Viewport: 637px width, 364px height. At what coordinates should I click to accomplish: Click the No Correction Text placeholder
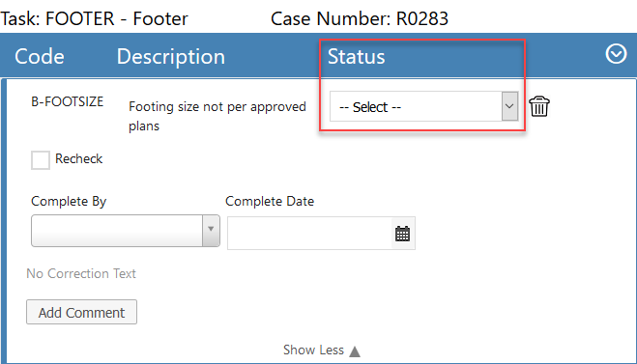(81, 273)
